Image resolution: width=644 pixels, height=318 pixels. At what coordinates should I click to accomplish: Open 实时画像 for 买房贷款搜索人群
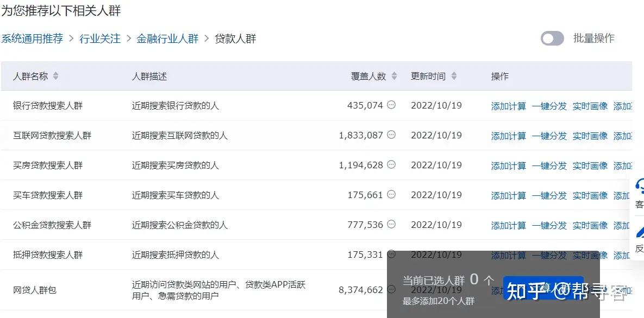590,166
